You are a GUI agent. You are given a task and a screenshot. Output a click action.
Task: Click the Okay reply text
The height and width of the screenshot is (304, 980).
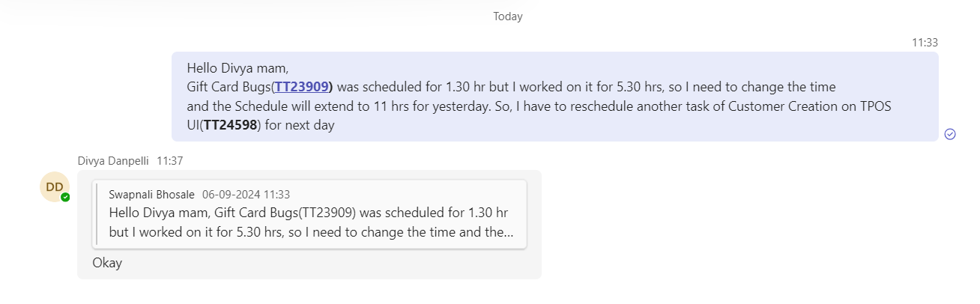(107, 263)
